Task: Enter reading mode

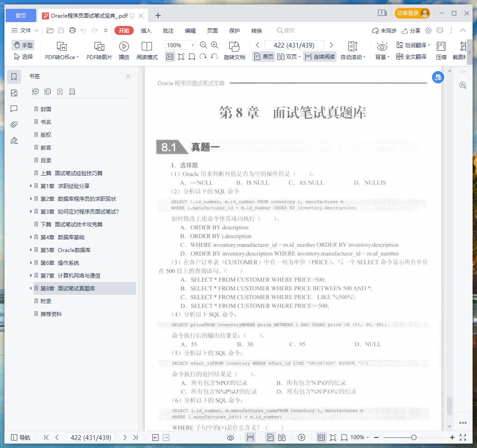Action: point(147,50)
